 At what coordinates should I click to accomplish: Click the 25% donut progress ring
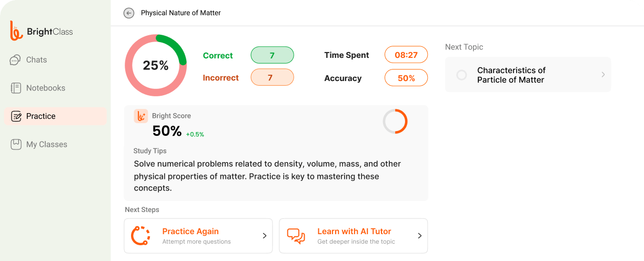(156, 65)
